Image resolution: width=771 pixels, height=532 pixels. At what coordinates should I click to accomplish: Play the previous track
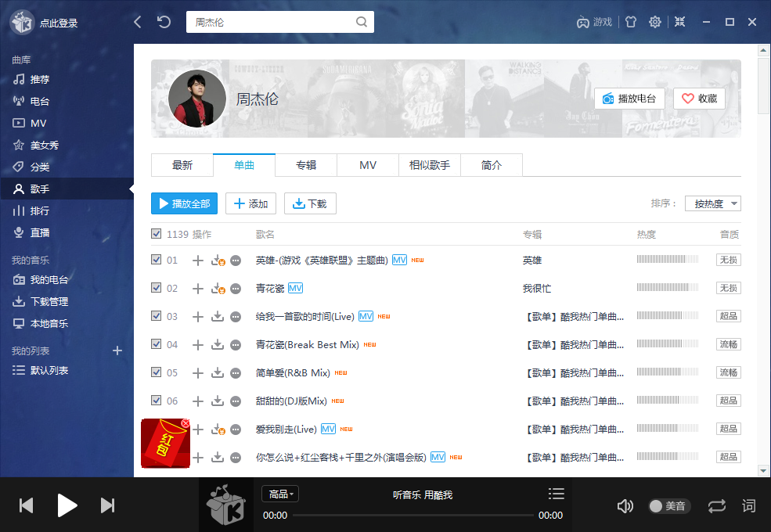[26, 505]
